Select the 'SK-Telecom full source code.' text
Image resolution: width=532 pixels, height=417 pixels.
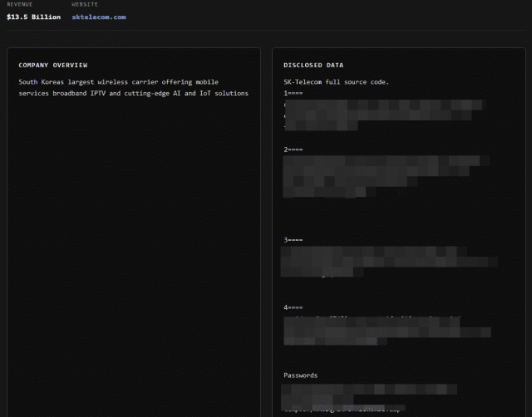pyautogui.click(x=336, y=82)
